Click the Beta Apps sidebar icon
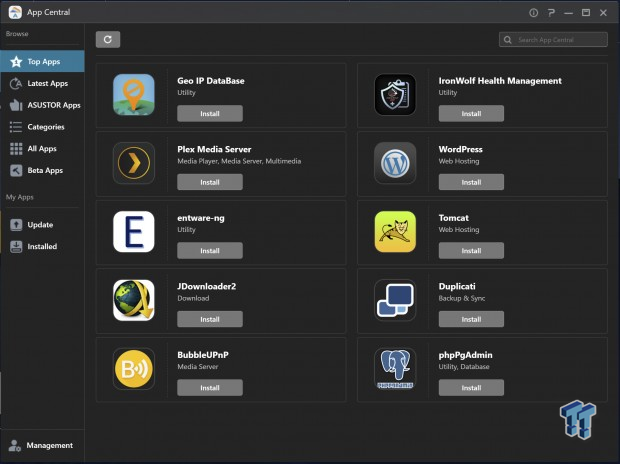Image resolution: width=620 pixels, height=464 pixels. [x=16, y=170]
